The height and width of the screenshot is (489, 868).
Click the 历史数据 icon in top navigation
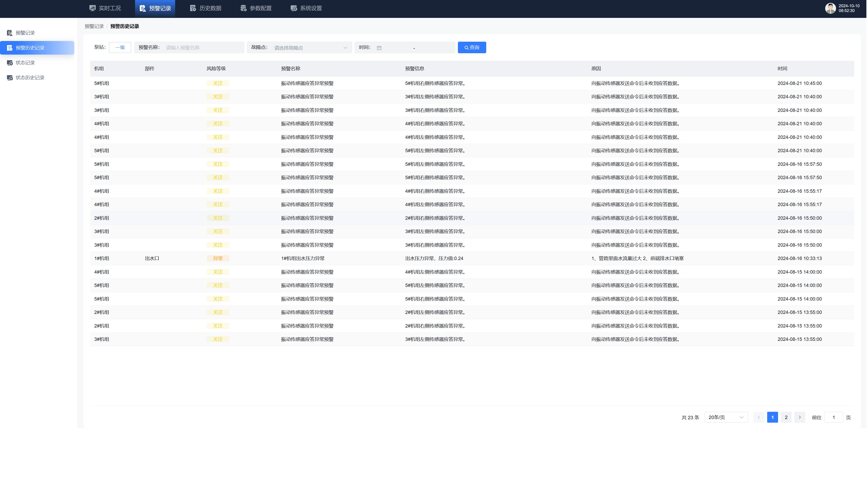pos(193,8)
